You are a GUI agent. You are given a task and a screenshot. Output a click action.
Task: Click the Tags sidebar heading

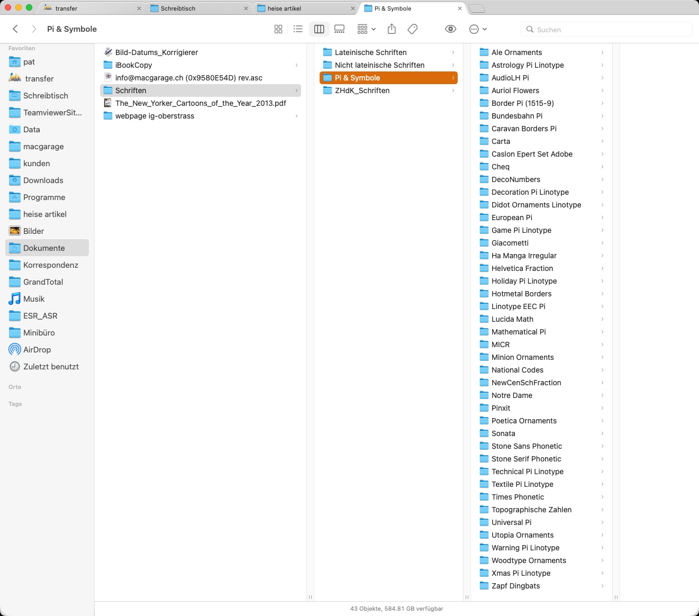[15, 404]
